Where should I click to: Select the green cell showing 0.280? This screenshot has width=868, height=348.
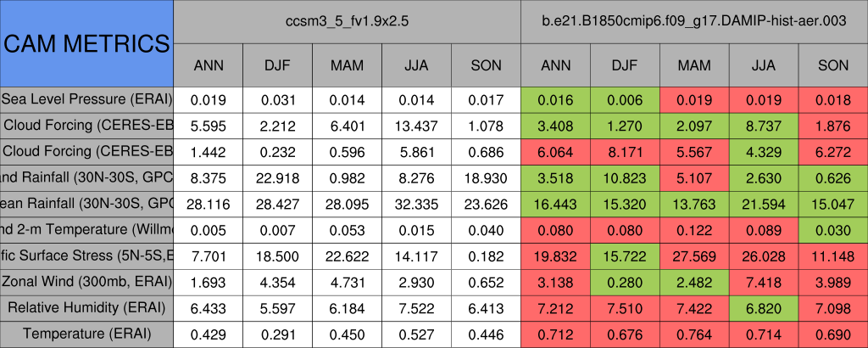pos(625,282)
